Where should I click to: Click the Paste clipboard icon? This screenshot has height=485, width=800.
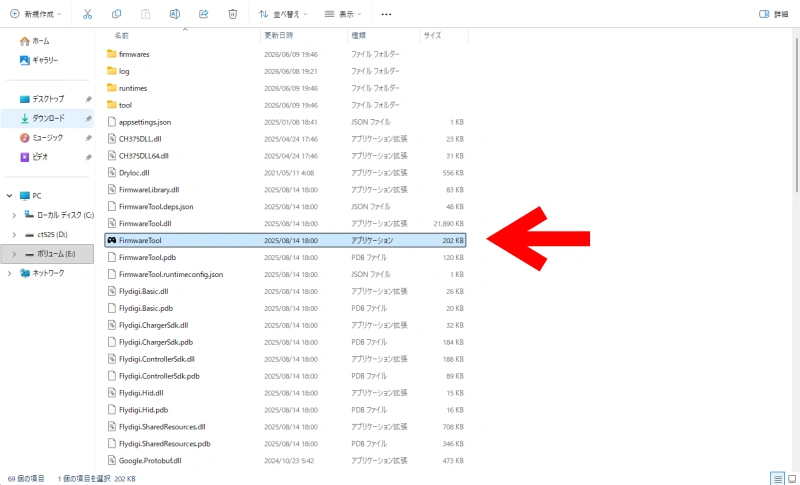coord(145,14)
